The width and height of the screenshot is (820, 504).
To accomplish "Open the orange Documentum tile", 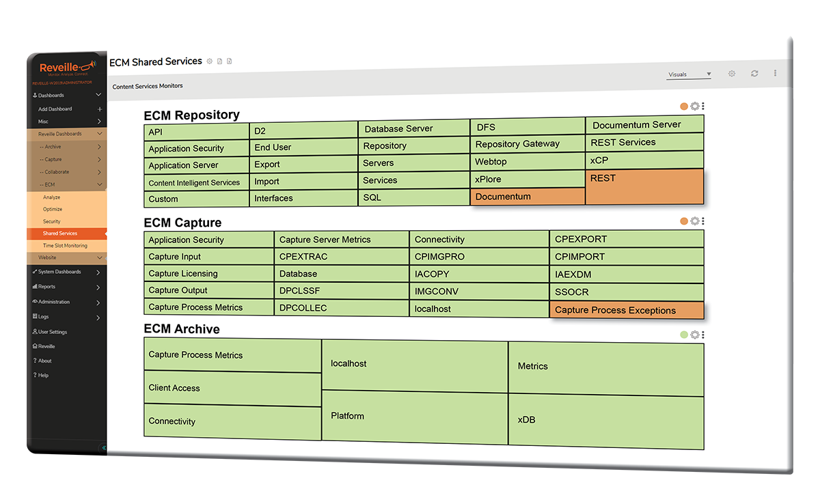I will click(528, 197).
